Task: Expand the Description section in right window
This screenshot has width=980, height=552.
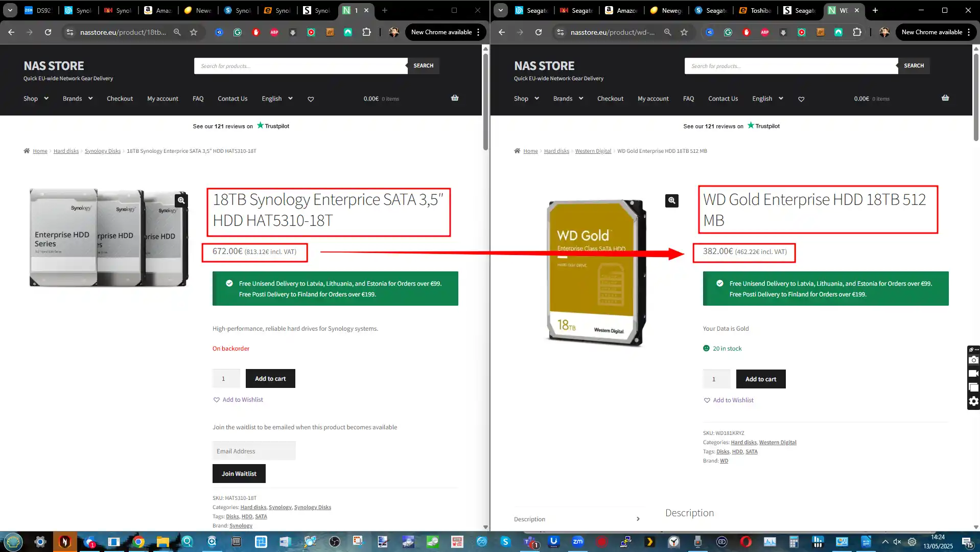Action: click(577, 519)
